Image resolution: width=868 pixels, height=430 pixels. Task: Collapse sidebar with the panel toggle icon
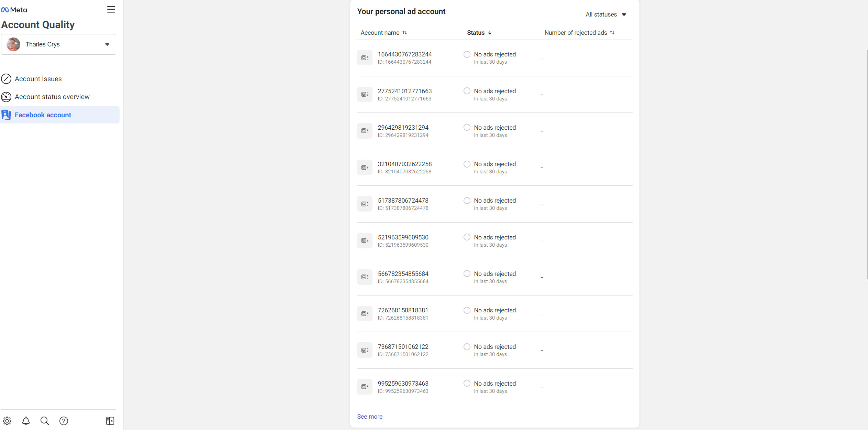pos(110,421)
